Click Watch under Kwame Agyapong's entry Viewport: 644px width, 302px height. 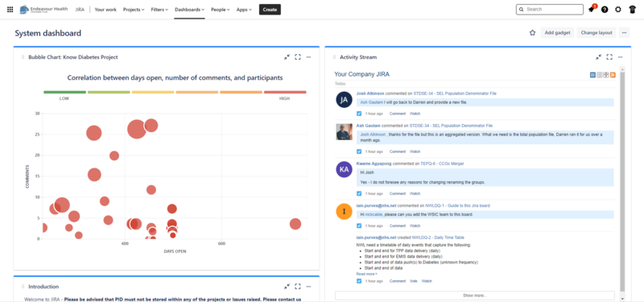point(415,193)
